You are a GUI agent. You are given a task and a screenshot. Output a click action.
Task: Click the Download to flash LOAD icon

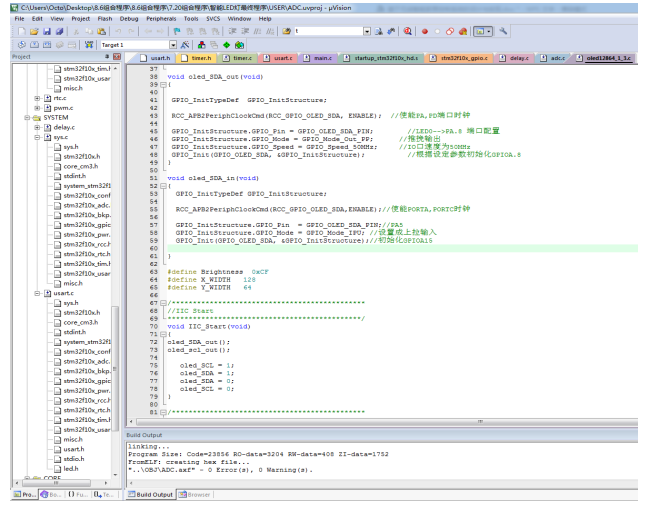click(x=89, y=45)
